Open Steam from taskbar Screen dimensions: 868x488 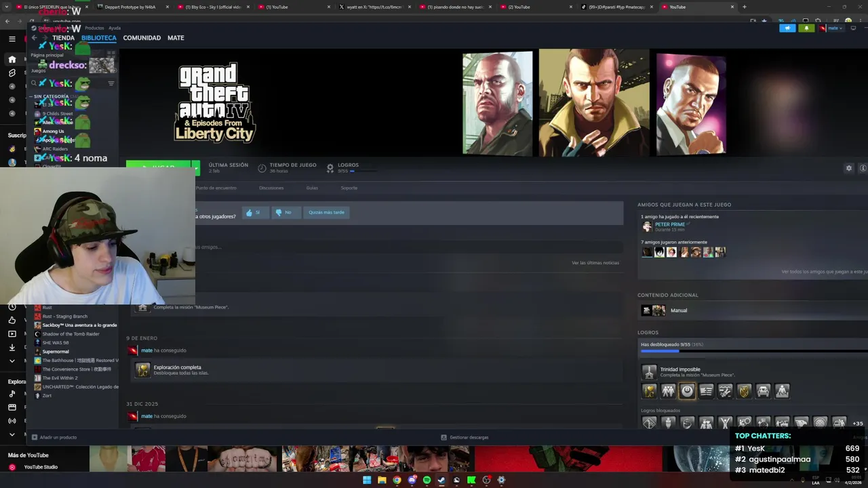pos(441,480)
